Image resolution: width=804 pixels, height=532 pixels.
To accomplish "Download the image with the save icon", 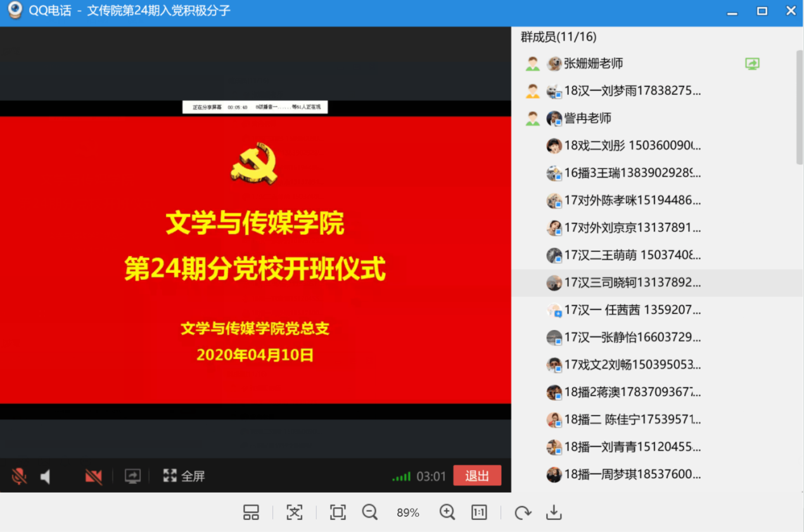I will pos(554,512).
